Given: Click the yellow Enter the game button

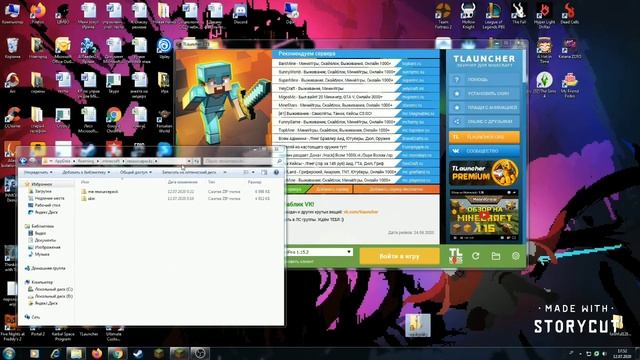Looking at the screenshot, I should (x=399, y=256).
